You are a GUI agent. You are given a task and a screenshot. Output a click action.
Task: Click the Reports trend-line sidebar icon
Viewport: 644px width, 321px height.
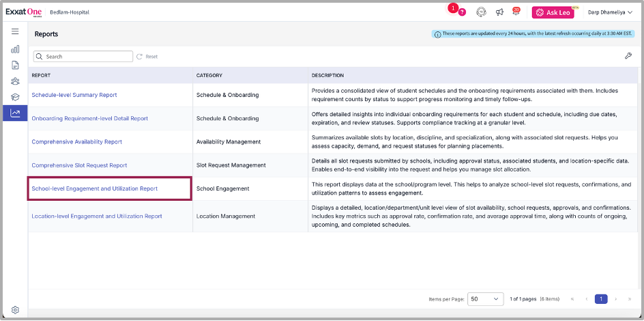pos(15,113)
